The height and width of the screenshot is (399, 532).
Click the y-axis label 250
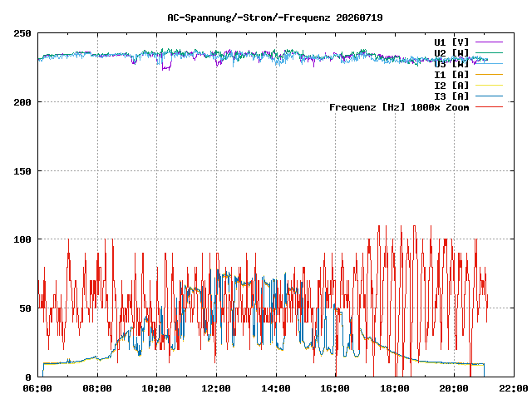(x=22, y=33)
